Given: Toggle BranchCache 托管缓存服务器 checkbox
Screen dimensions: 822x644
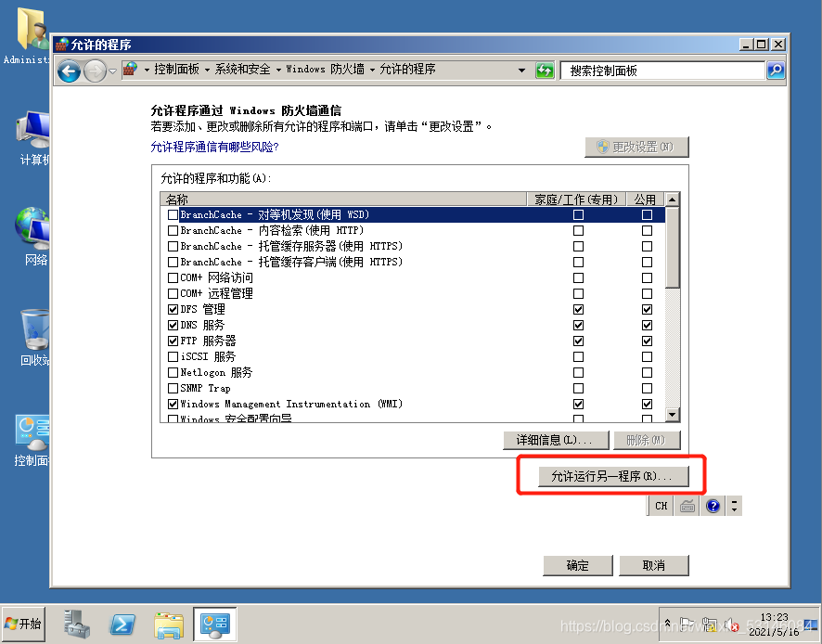Looking at the screenshot, I should click(x=173, y=247).
